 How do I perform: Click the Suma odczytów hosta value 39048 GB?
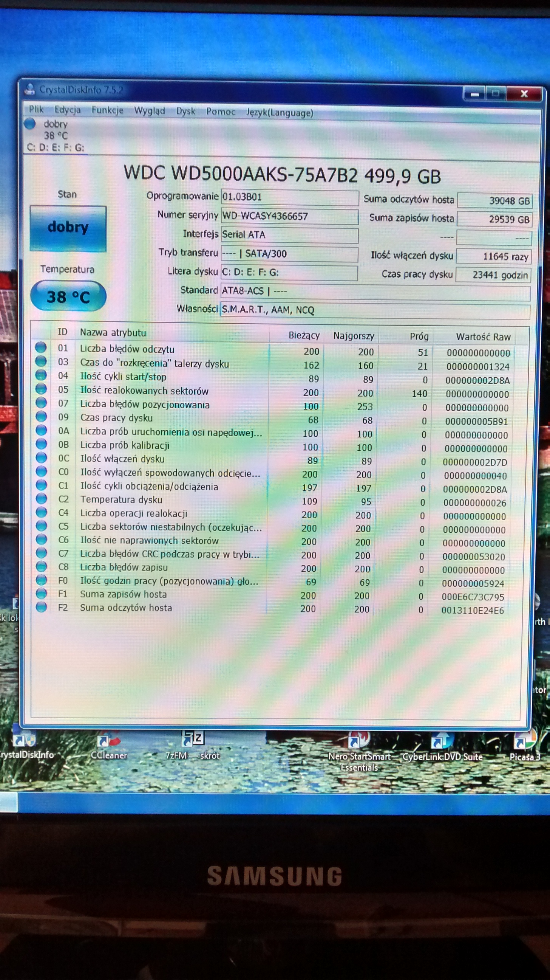pos(494,200)
